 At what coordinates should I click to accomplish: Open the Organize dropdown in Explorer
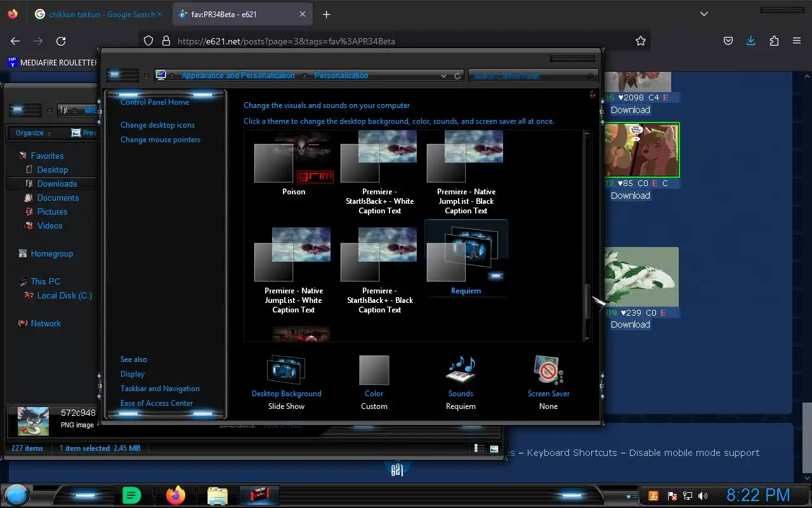click(x=34, y=133)
